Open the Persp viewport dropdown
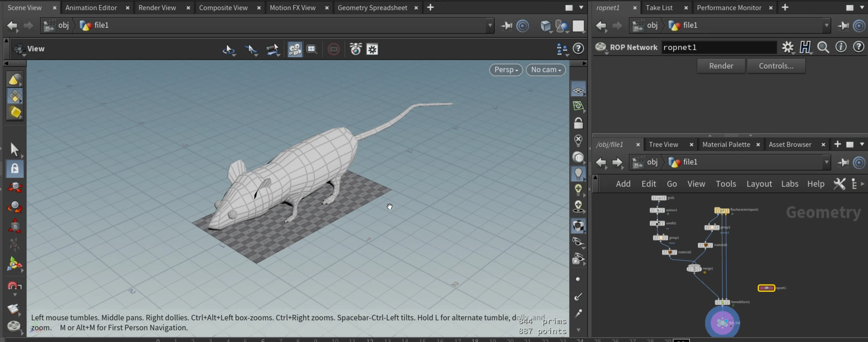The width and height of the screenshot is (868, 342). coord(506,70)
